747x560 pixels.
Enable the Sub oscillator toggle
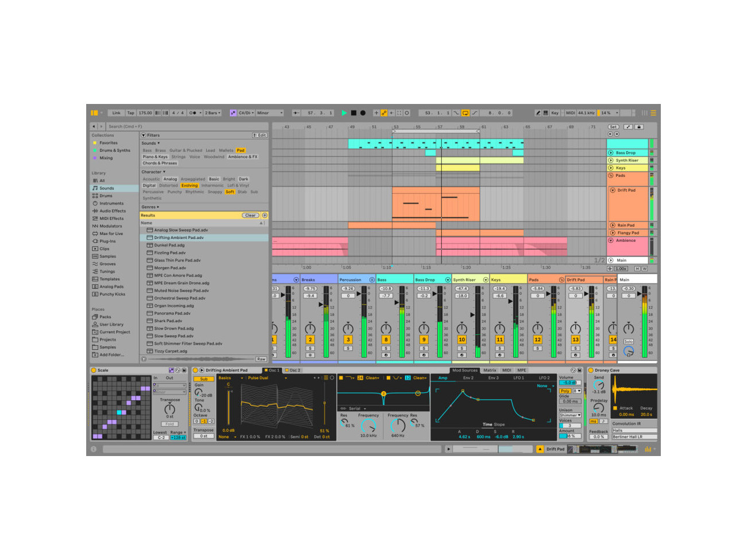(x=204, y=379)
